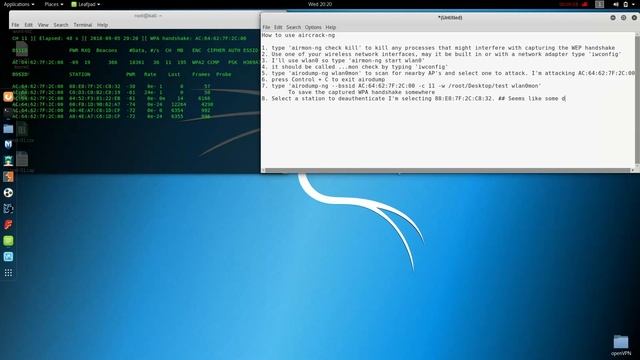
Task: Open Leafpad's Options menu
Action: tap(313, 27)
